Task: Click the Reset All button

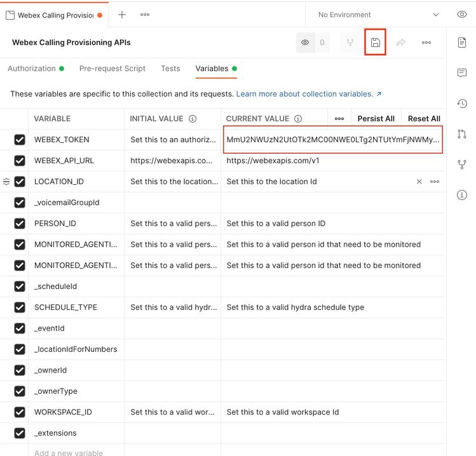Action: [424, 119]
